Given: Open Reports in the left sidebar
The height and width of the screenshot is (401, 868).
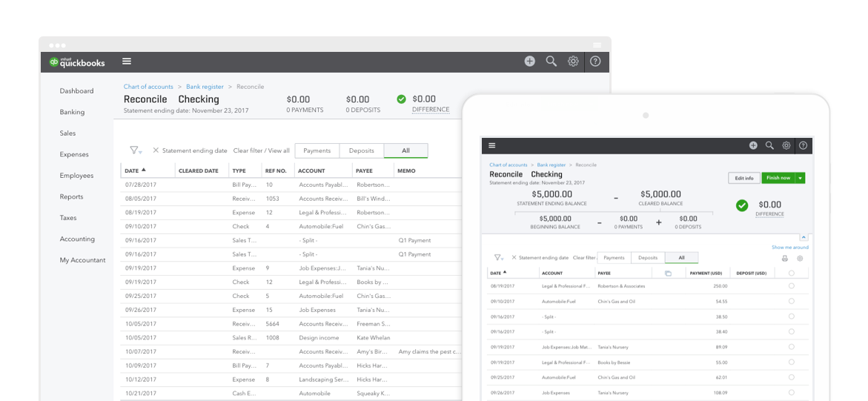Looking at the screenshot, I should coord(71,196).
